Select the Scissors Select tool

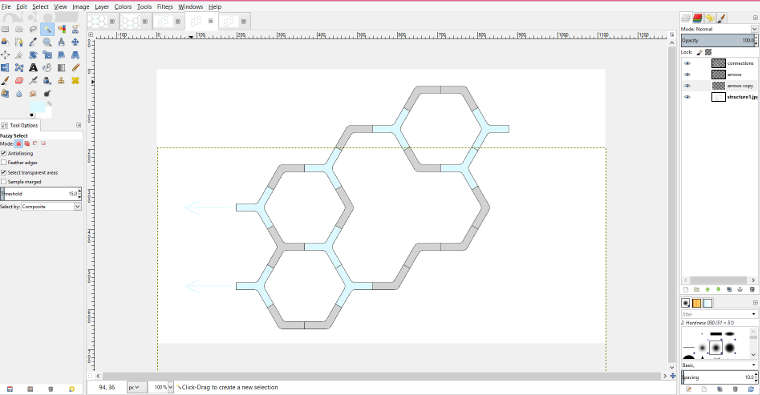click(x=75, y=29)
